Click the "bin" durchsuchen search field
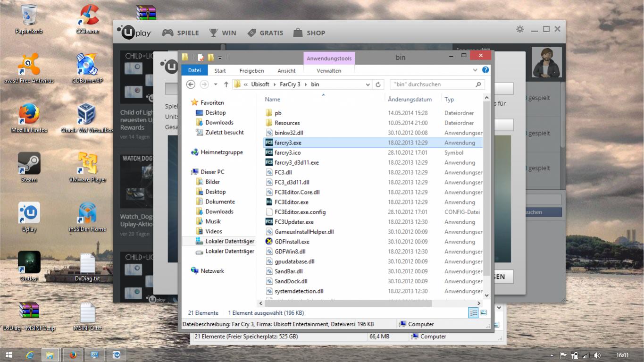Viewport: 644px width, 362px height. (x=437, y=84)
